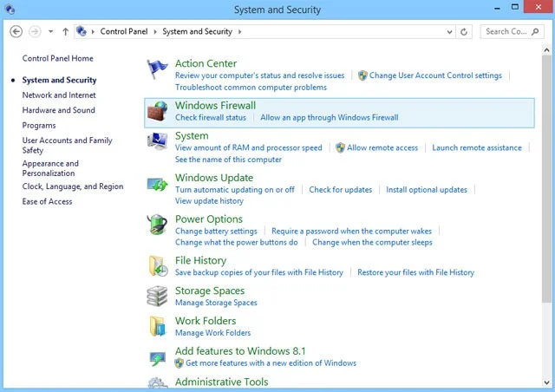Go up one level with Up arrow
Image resolution: width=555 pixels, height=392 pixels.
pyautogui.click(x=66, y=31)
